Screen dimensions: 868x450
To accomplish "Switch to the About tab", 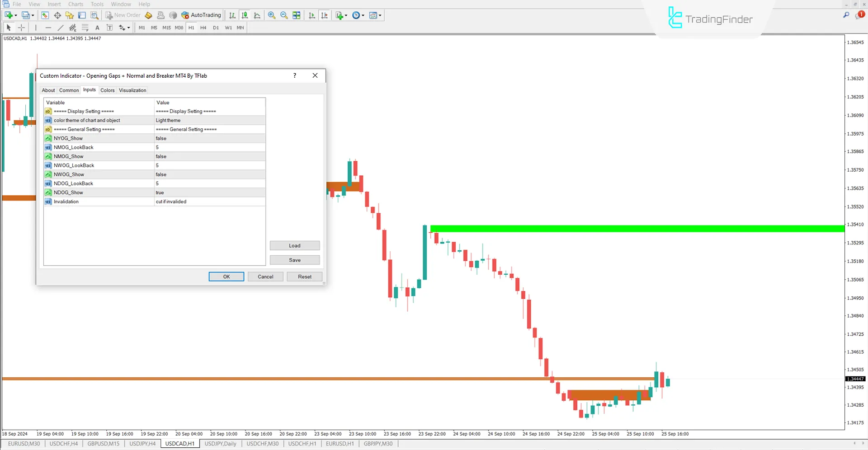I will [48, 90].
